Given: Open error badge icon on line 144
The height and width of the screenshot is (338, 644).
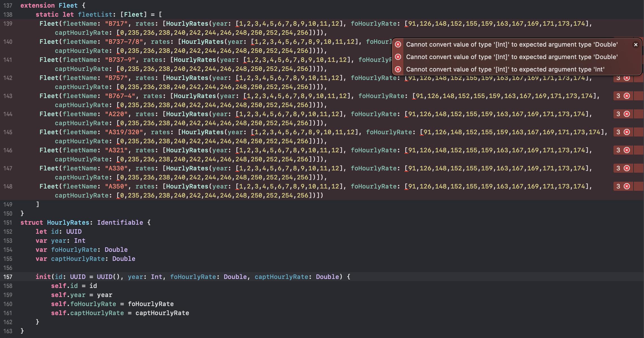Looking at the screenshot, I should [627, 114].
